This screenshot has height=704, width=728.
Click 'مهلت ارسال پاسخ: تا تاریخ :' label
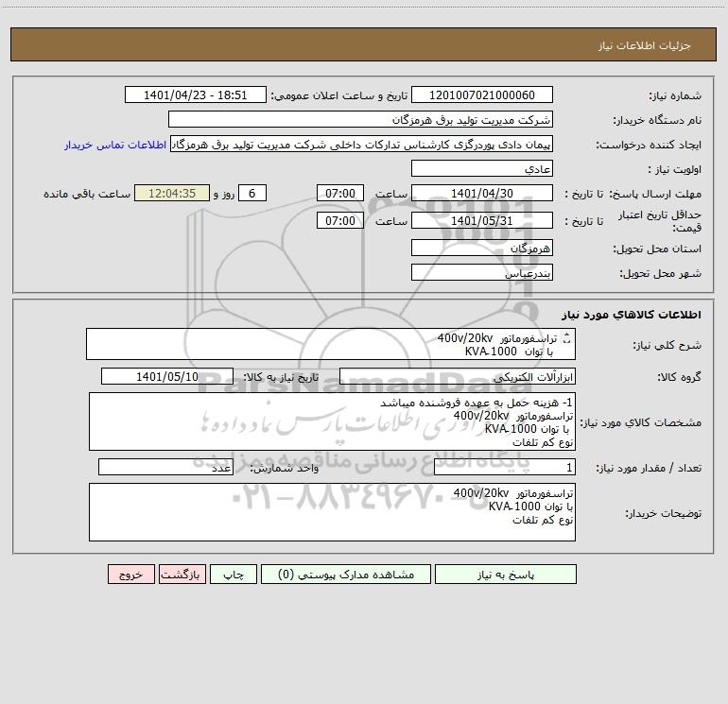[x=633, y=194]
